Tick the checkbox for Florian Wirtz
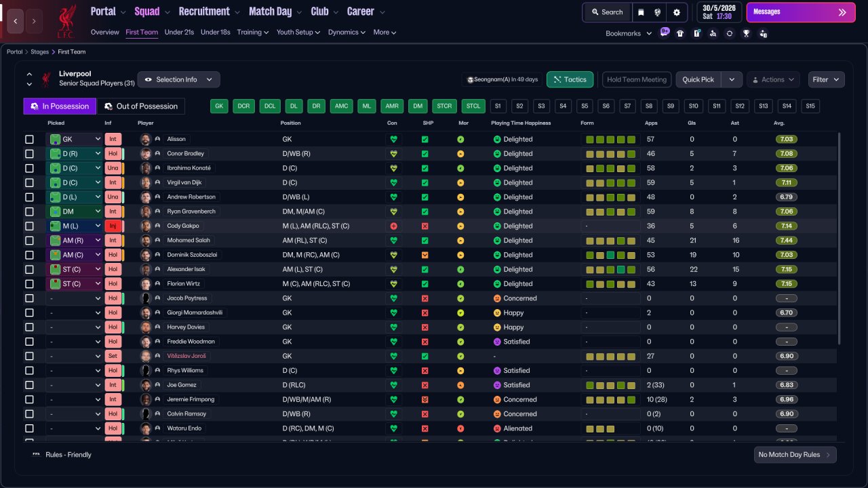This screenshot has width=868, height=488. click(29, 284)
